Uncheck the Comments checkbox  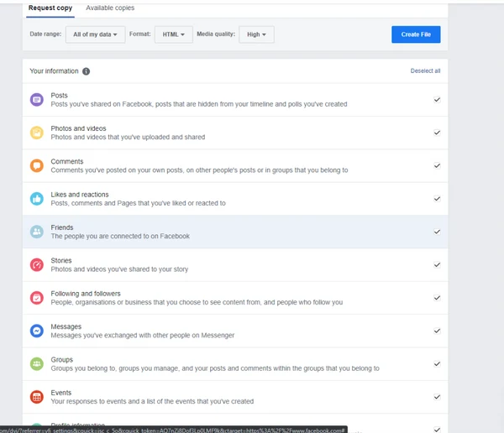tap(437, 166)
